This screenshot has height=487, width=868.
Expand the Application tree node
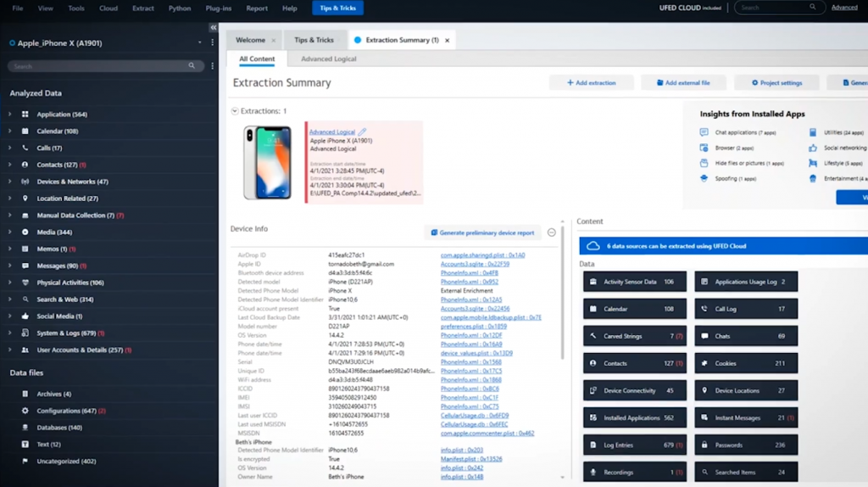(x=9, y=115)
